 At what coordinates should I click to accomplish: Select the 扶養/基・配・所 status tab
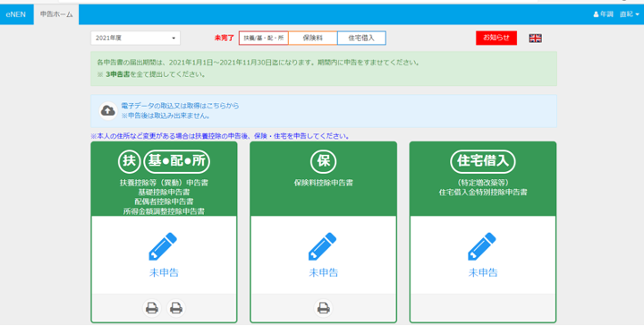coord(263,38)
